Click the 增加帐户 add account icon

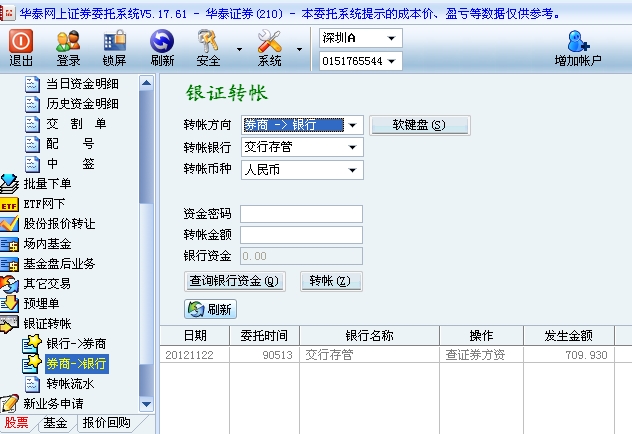[578, 48]
